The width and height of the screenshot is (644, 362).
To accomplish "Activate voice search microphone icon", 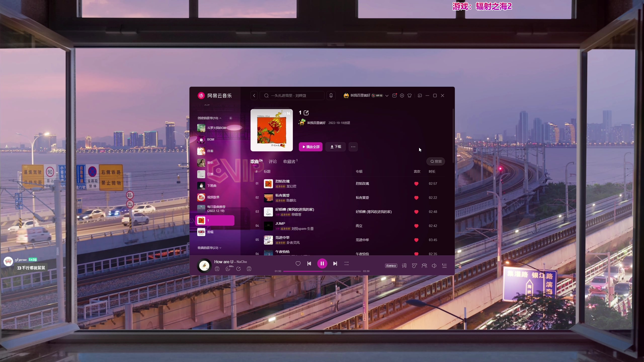I will tap(331, 96).
